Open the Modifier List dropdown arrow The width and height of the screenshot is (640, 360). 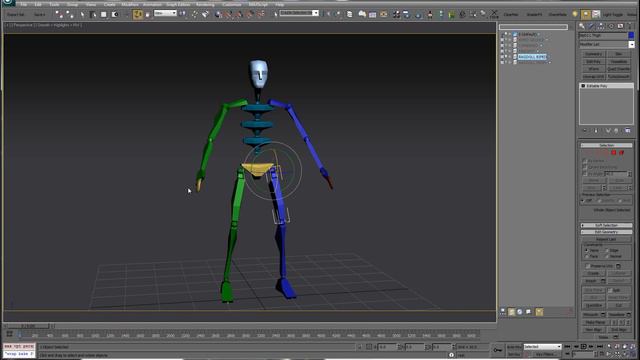click(x=631, y=44)
